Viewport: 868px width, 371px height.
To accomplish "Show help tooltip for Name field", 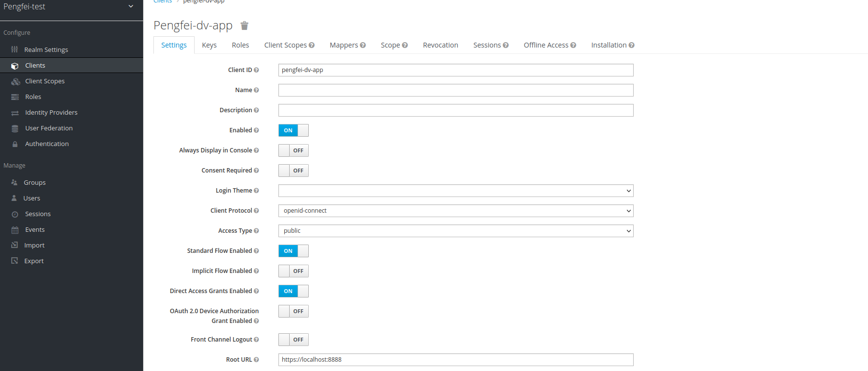I will coord(256,90).
